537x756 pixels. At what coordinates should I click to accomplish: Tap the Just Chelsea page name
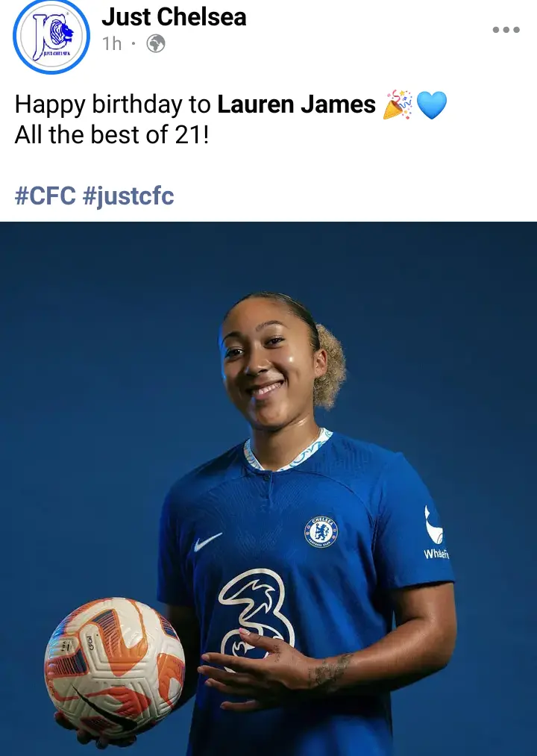(174, 17)
